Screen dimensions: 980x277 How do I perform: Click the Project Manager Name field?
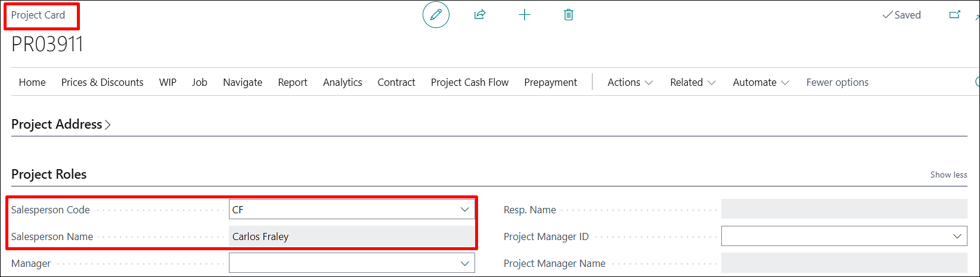pyautogui.click(x=844, y=263)
